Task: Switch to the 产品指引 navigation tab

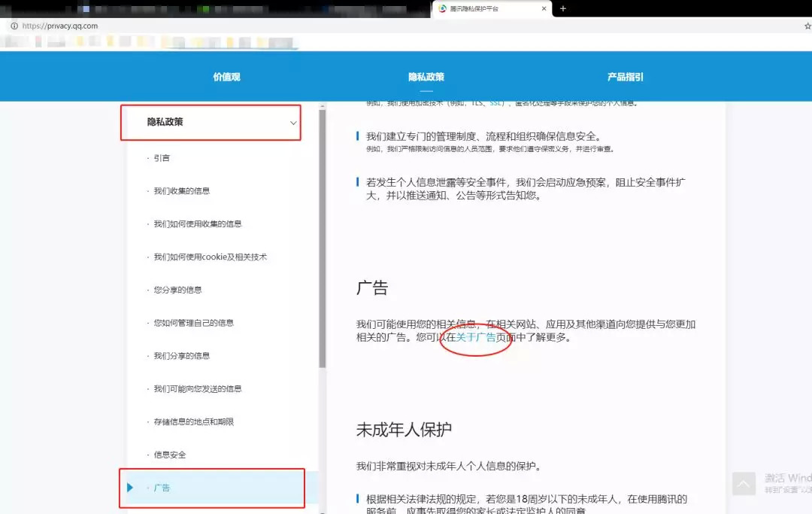Action: 625,77
